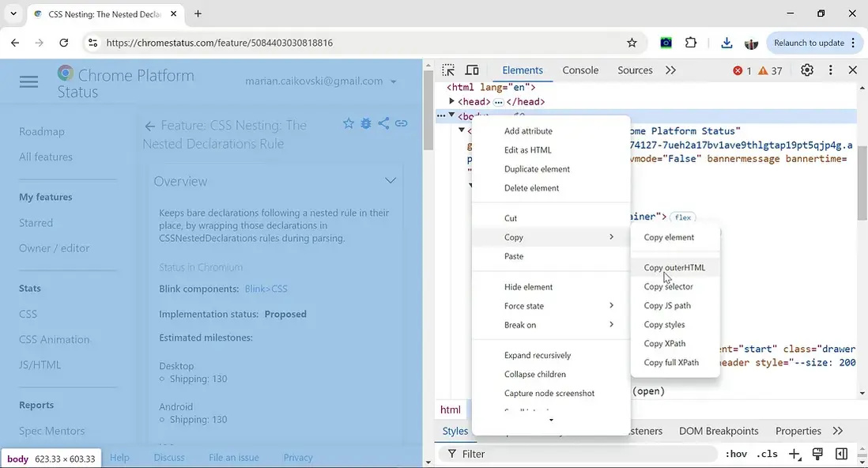
Task: Open the Downloads icon in Chrome toolbar
Action: click(x=726, y=43)
